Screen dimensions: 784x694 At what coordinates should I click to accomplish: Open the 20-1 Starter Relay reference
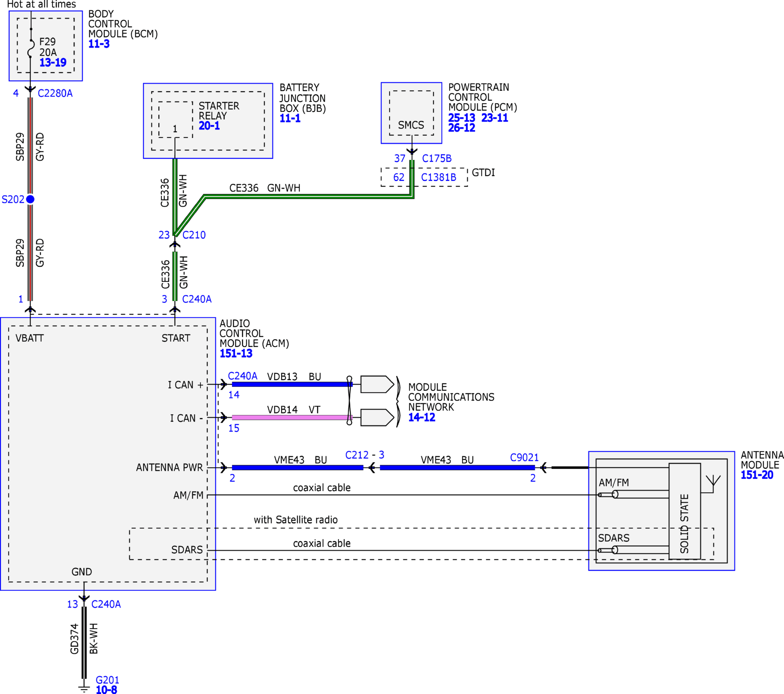[x=209, y=126]
